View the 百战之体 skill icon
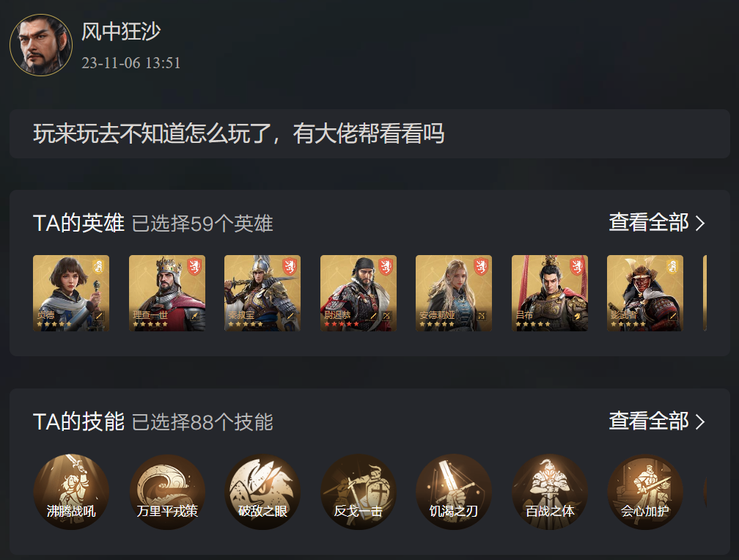 [550, 492]
